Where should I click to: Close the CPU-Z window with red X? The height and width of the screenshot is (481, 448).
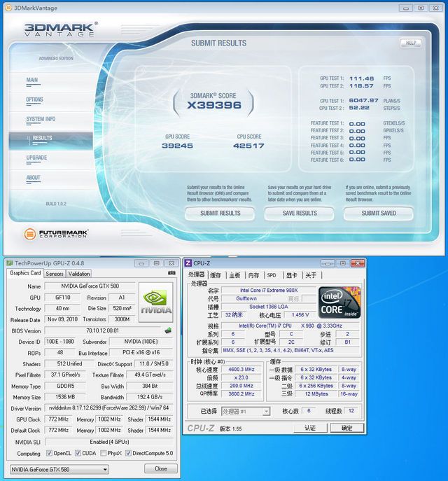click(x=358, y=263)
